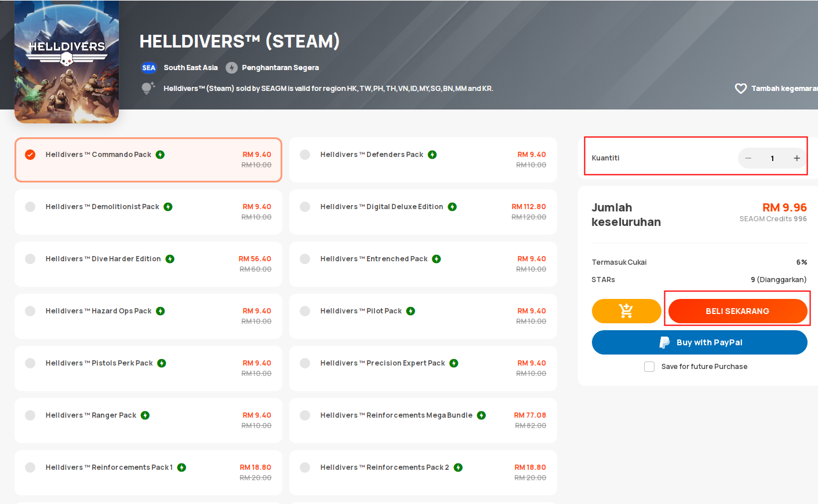Select the Pistols Perk Pack radio button

[30, 363]
